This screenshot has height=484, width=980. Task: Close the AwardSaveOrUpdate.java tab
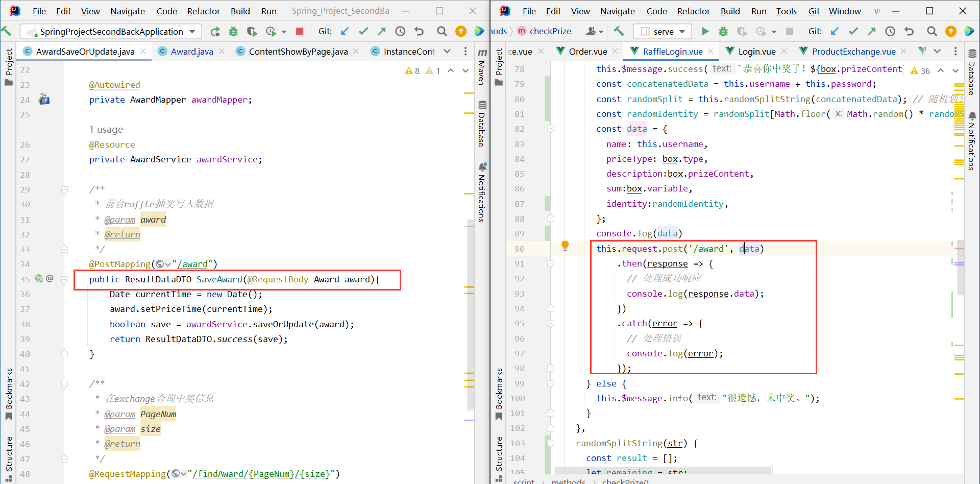(x=143, y=52)
